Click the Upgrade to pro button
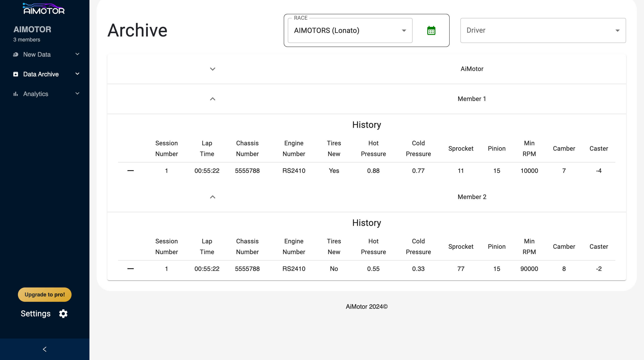The image size is (644, 360). pos(44,294)
